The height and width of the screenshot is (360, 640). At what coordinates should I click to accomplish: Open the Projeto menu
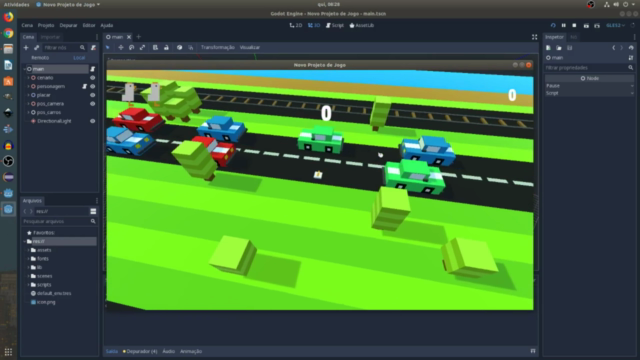pyautogui.click(x=46, y=25)
